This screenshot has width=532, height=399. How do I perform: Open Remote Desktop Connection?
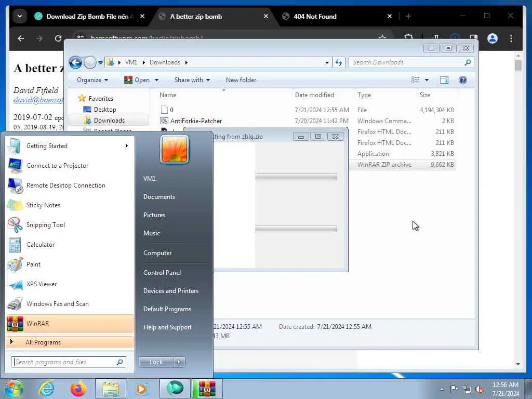pos(70,185)
